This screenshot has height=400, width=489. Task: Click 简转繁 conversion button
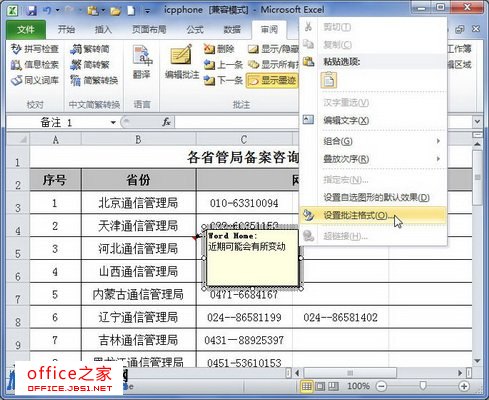click(x=90, y=64)
